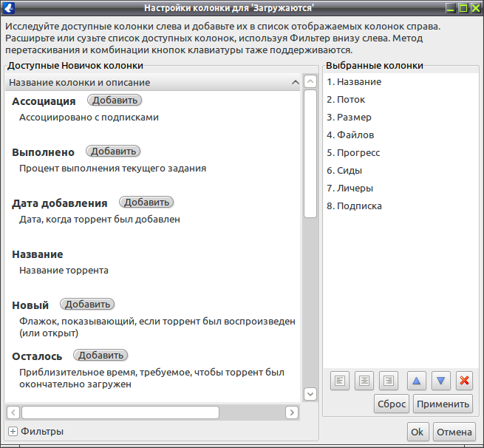Click the right-align column icon
484x448 pixels.
[389, 381]
